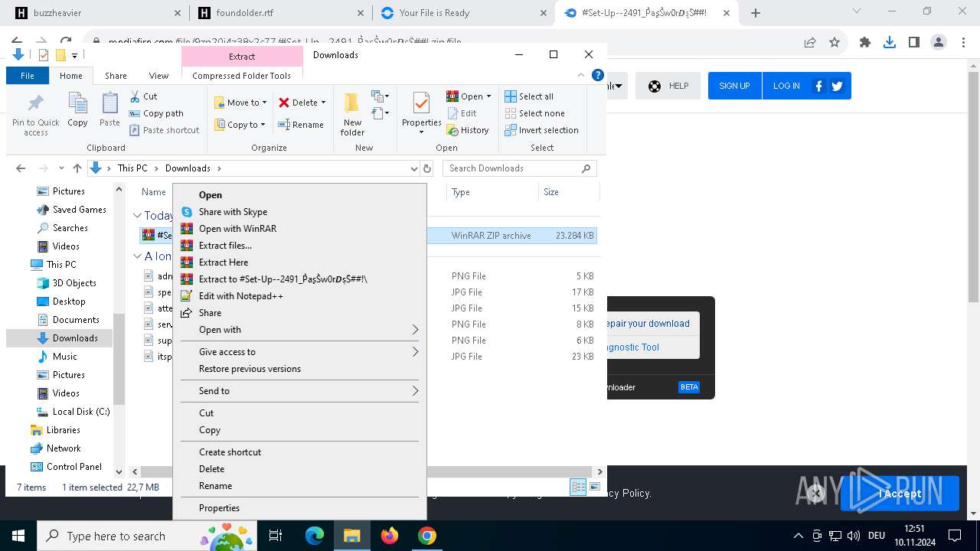Switch to the View ribbon tab
The image size is (980, 551).
coord(158,76)
